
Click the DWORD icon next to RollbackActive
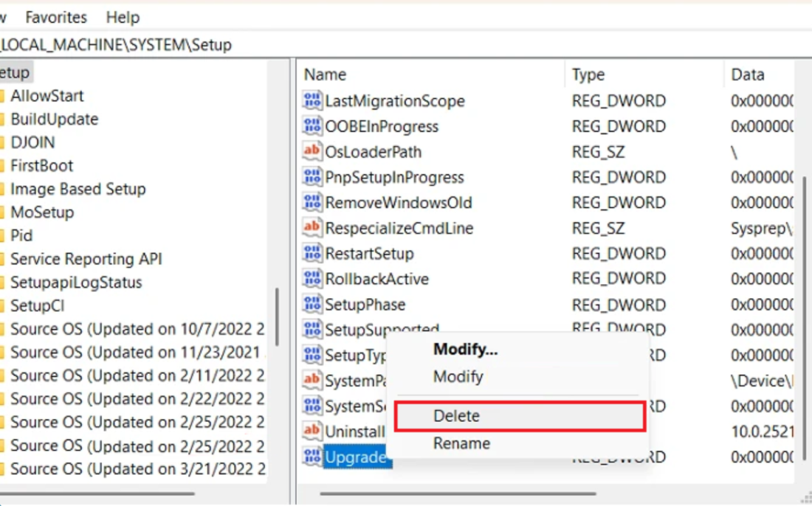coord(311,279)
